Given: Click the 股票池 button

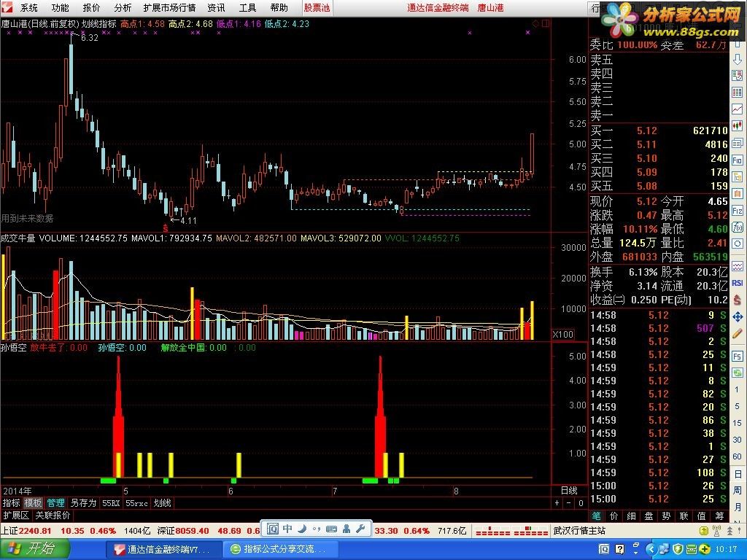Looking at the screenshot, I should click(317, 7).
